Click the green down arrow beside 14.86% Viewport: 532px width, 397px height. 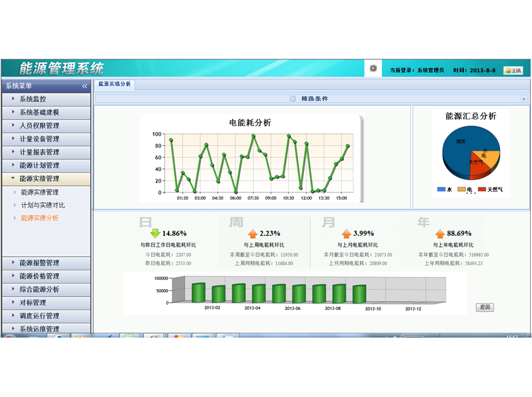click(x=155, y=233)
